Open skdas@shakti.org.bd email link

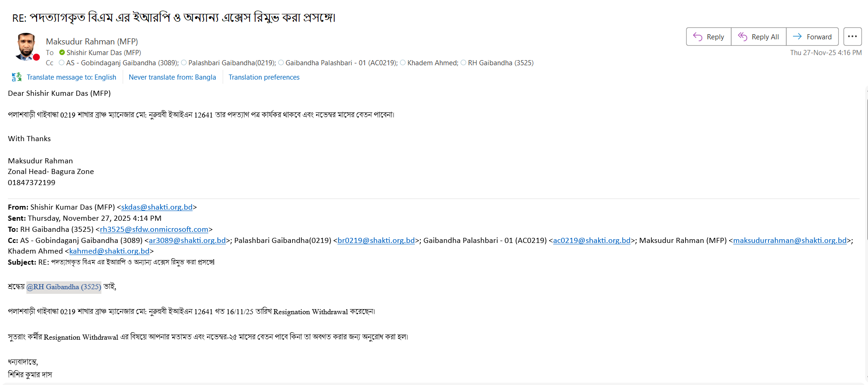pos(156,207)
